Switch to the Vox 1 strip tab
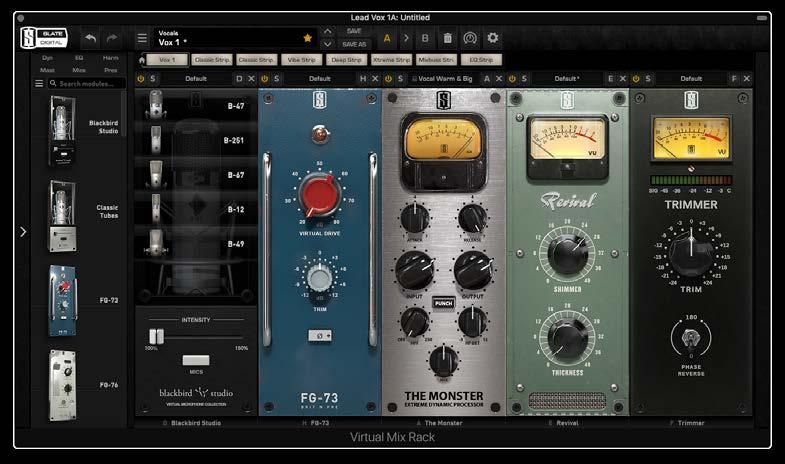 click(167, 60)
